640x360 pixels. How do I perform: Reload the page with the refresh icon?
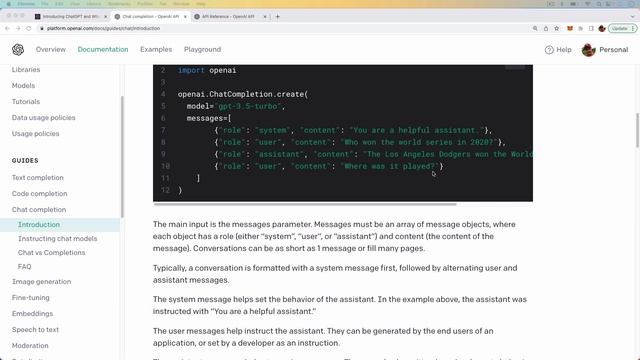(x=29, y=29)
